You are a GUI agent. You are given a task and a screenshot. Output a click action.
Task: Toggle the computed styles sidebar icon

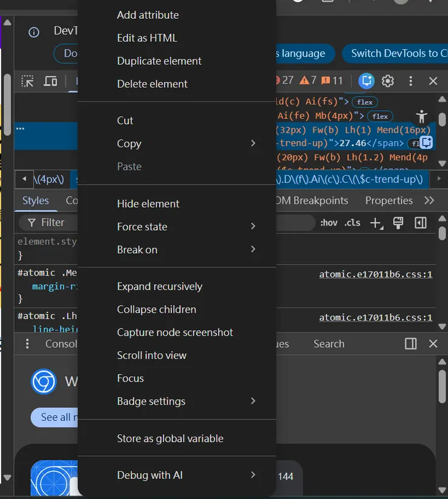(x=420, y=223)
